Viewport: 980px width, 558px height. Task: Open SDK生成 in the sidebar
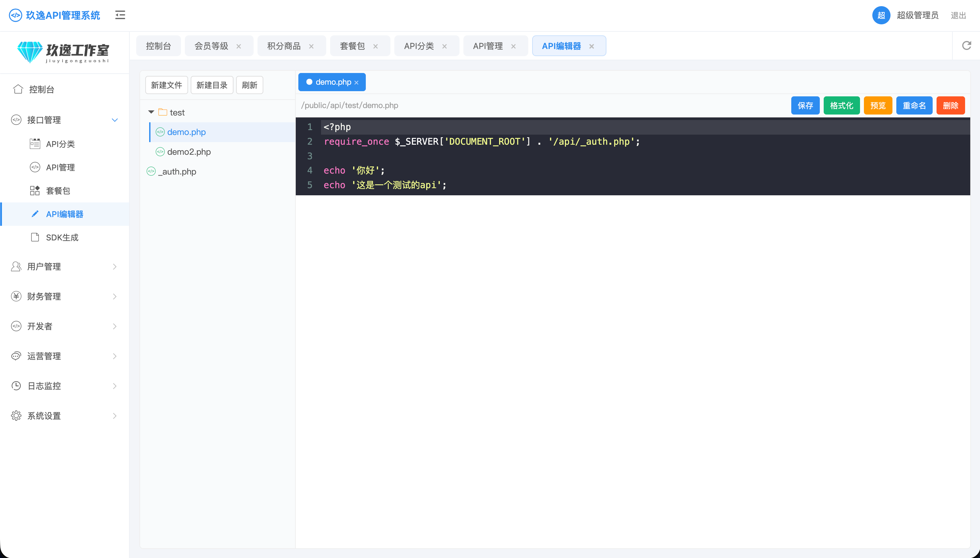tap(64, 237)
